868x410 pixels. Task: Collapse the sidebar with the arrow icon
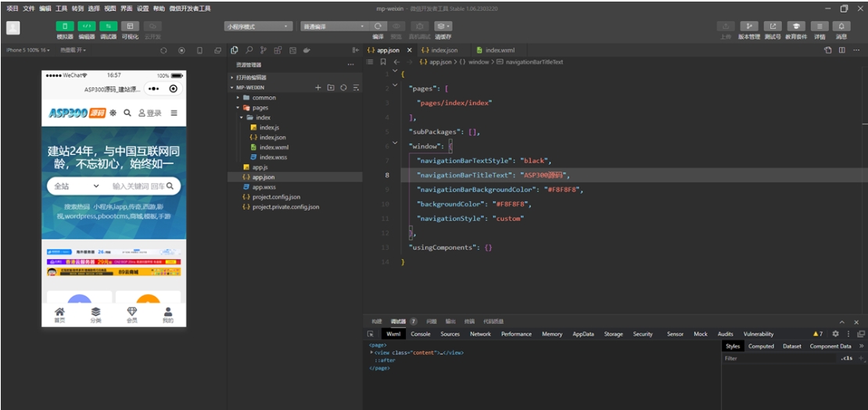coord(355,50)
